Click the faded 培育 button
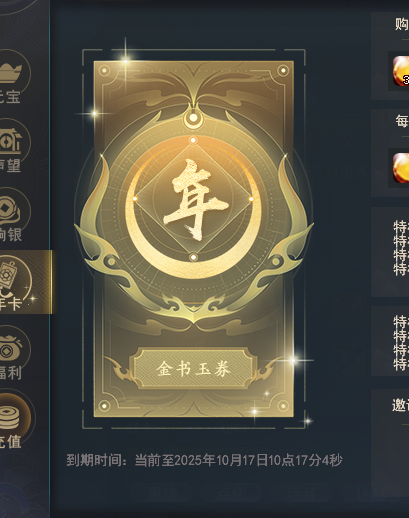This screenshot has width=409, height=518. (x=305, y=493)
